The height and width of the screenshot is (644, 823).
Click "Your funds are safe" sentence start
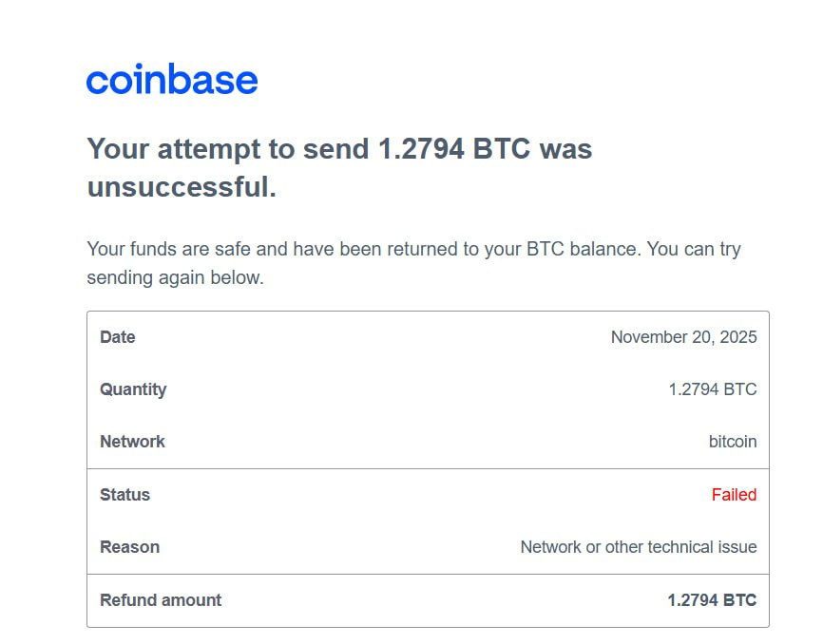point(171,250)
